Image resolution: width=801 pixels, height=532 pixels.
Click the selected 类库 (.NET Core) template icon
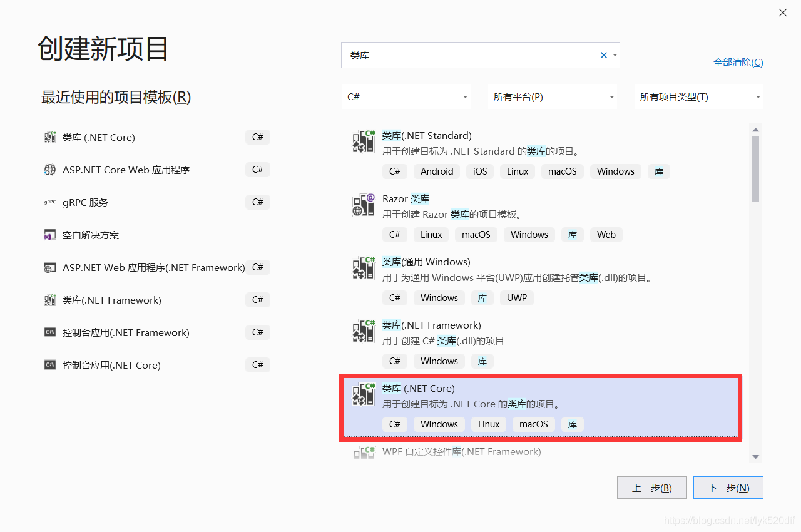(x=364, y=394)
